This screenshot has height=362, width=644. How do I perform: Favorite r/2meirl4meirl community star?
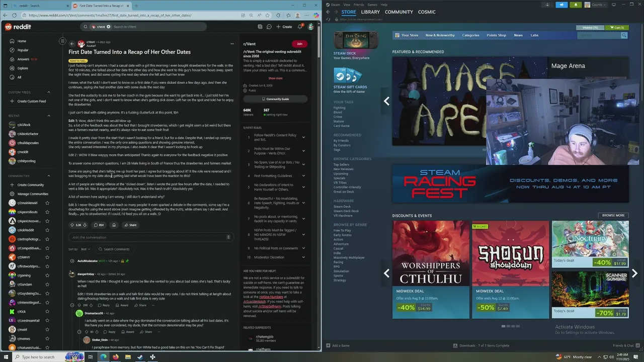pyautogui.click(x=47, y=203)
